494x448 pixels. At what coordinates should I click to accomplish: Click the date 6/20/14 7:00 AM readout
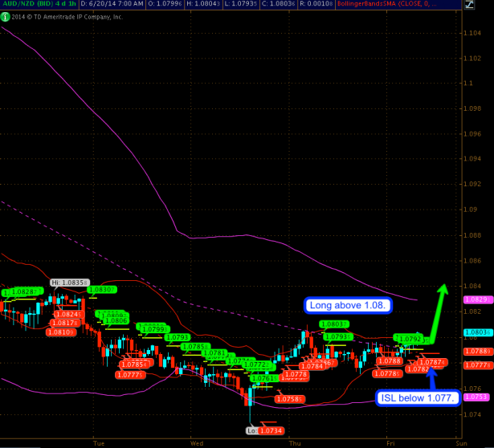tap(107, 5)
